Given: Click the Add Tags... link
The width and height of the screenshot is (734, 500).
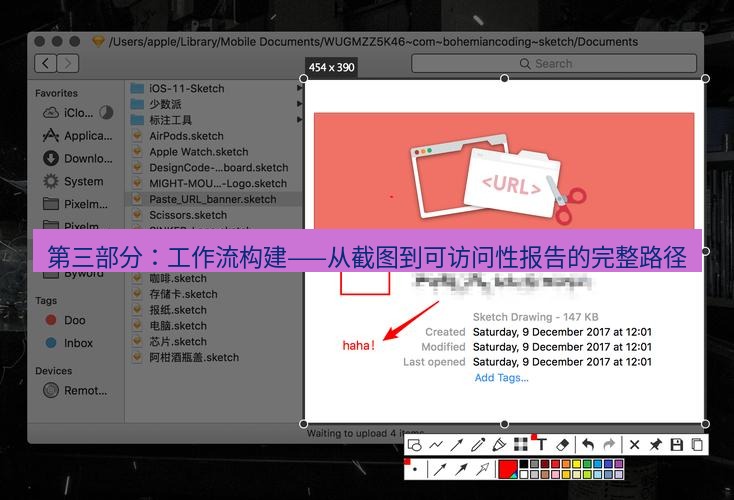Looking at the screenshot, I should [501, 378].
